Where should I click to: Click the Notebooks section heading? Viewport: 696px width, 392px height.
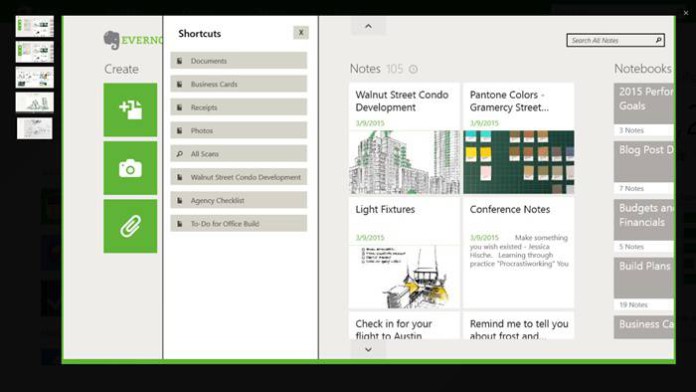click(643, 69)
